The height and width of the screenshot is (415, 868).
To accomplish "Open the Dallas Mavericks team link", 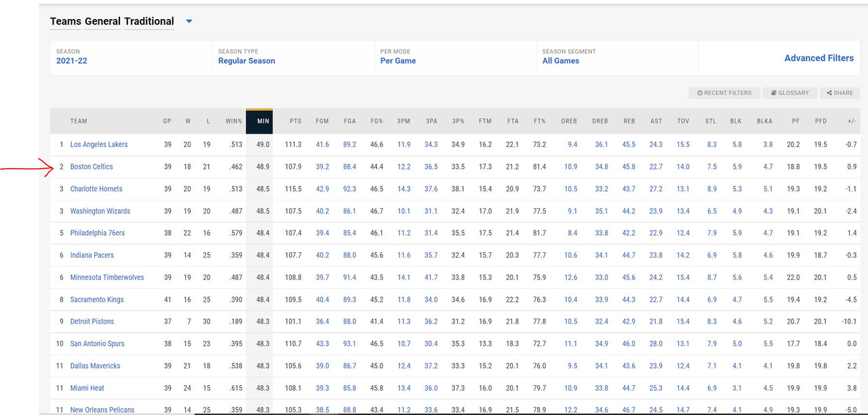I will 96,366.
